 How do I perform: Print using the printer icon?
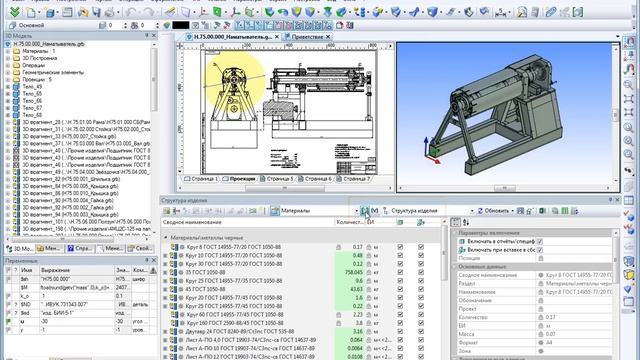tap(109, 12)
